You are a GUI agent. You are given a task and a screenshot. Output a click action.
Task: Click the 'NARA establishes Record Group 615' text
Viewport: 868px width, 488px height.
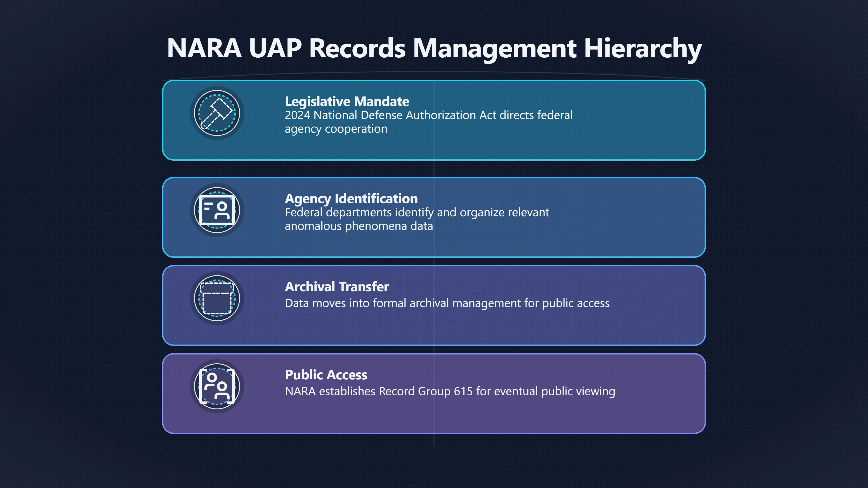[450, 391]
